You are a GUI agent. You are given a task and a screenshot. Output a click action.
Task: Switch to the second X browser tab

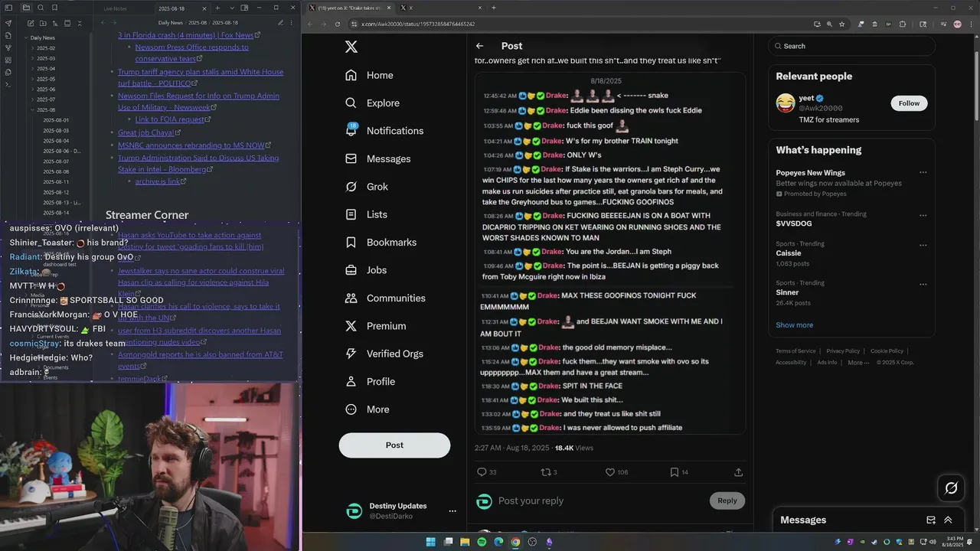[x=439, y=8]
